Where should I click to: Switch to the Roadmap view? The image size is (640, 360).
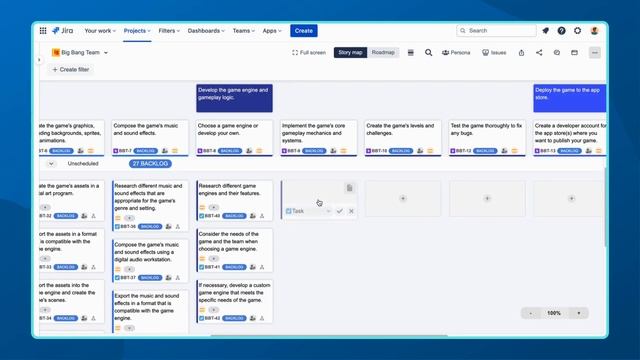(x=383, y=53)
